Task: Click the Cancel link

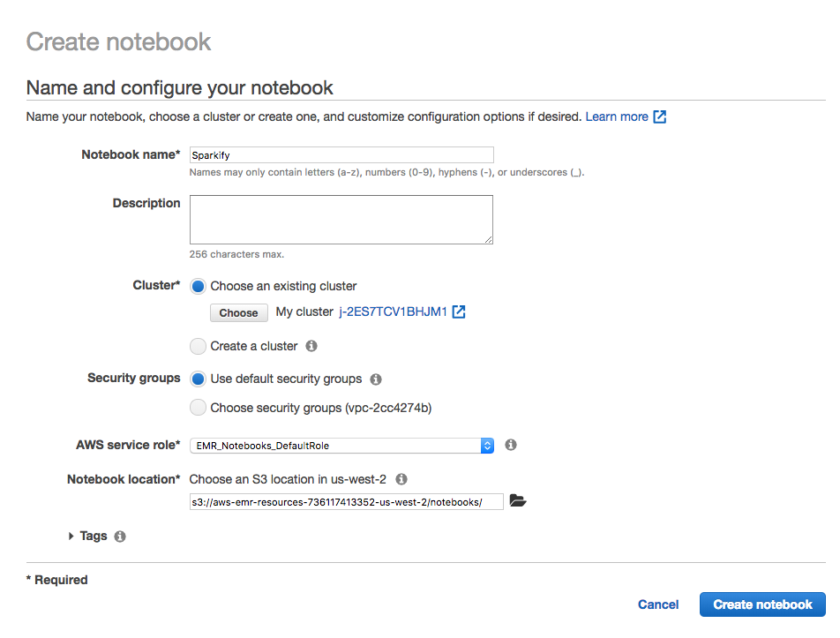Action: 658,604
